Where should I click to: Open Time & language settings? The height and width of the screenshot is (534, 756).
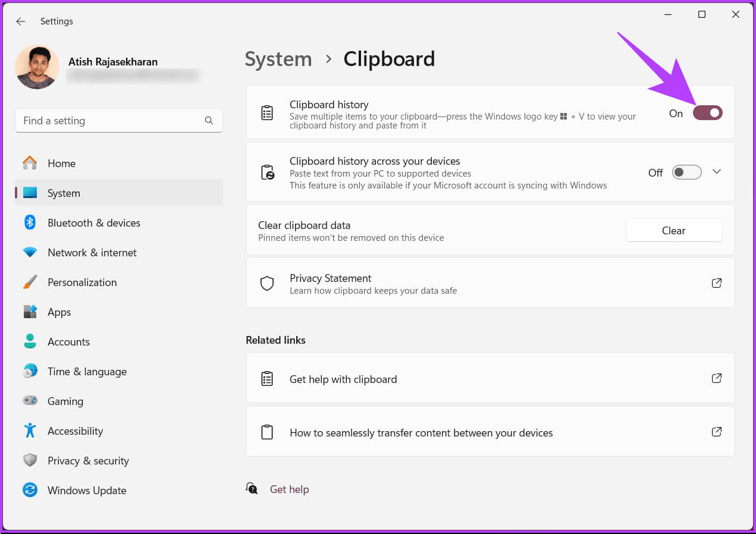pyautogui.click(x=119, y=372)
